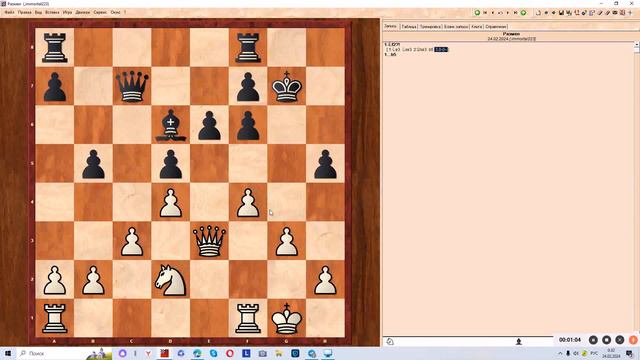Viewport: 640px width, 360px height.
Task: Click the second green circle toolbar button
Action: click(x=523, y=13)
